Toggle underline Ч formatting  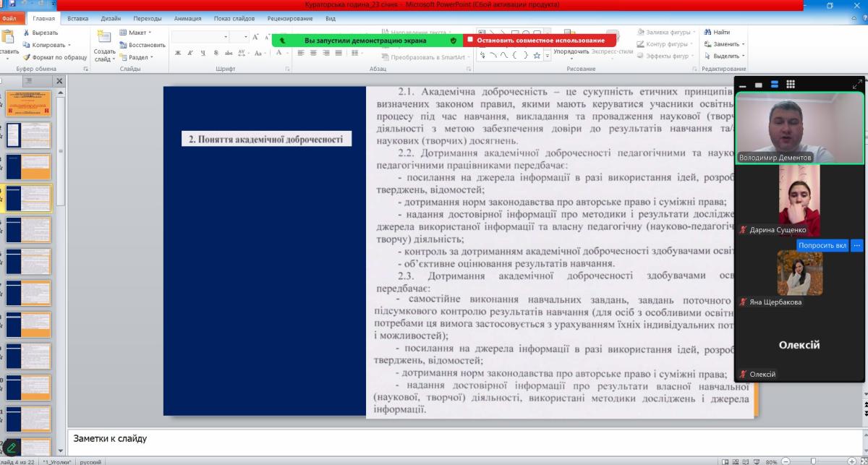(x=204, y=53)
